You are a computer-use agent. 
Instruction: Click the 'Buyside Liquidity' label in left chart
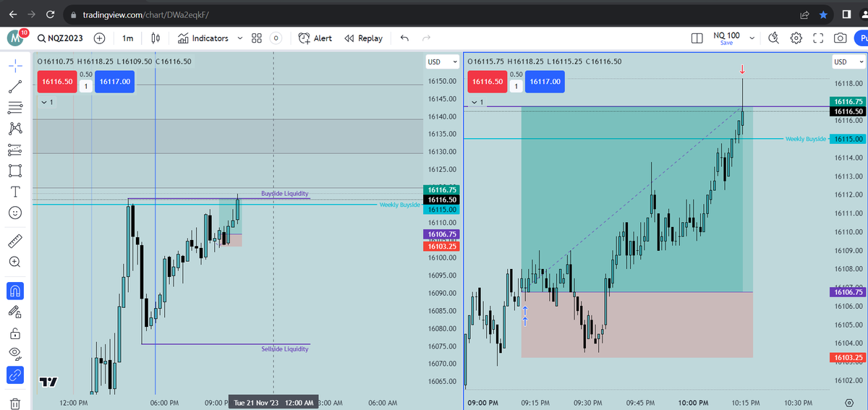(285, 194)
